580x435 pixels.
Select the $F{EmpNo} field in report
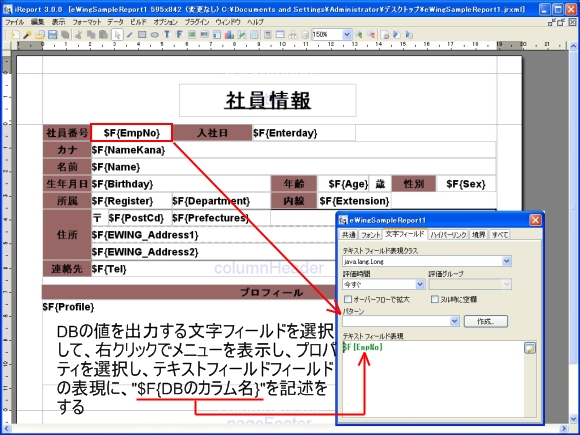click(x=131, y=133)
